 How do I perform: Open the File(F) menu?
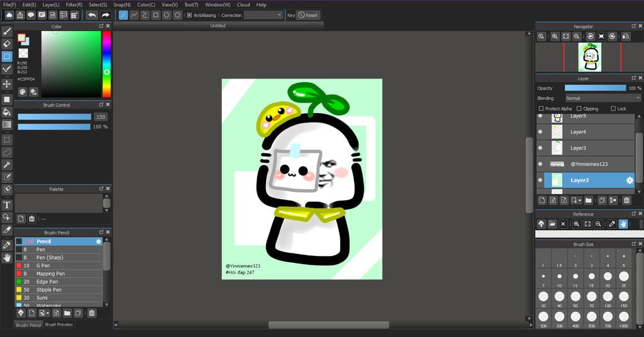[9, 4]
